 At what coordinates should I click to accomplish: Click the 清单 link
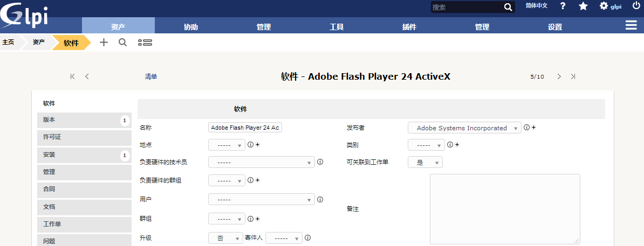click(150, 76)
